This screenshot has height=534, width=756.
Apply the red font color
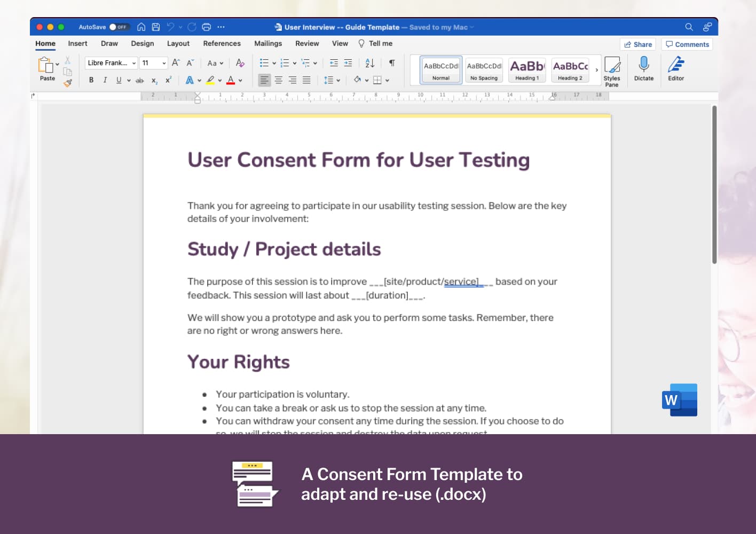[x=231, y=80]
